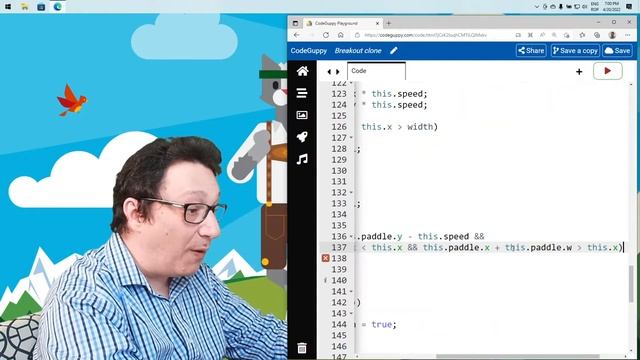Open a new browser tab

(x=389, y=23)
